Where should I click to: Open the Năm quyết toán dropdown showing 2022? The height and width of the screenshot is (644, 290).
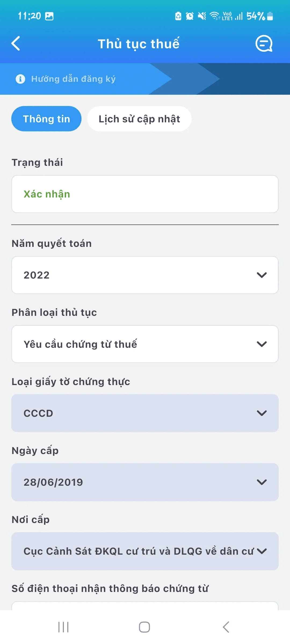(x=145, y=275)
